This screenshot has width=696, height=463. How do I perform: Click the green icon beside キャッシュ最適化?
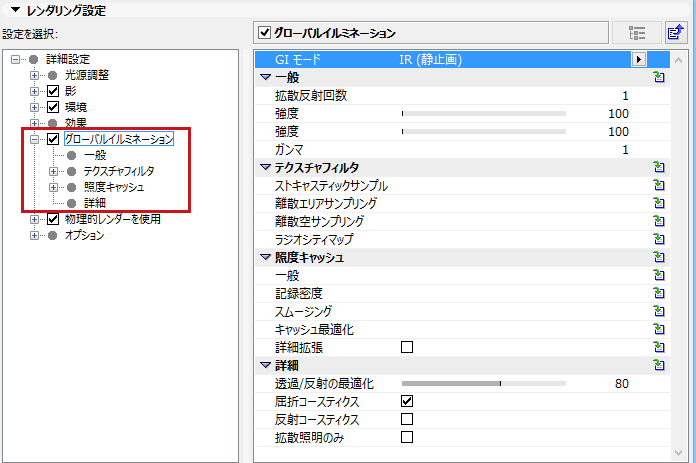tap(659, 329)
